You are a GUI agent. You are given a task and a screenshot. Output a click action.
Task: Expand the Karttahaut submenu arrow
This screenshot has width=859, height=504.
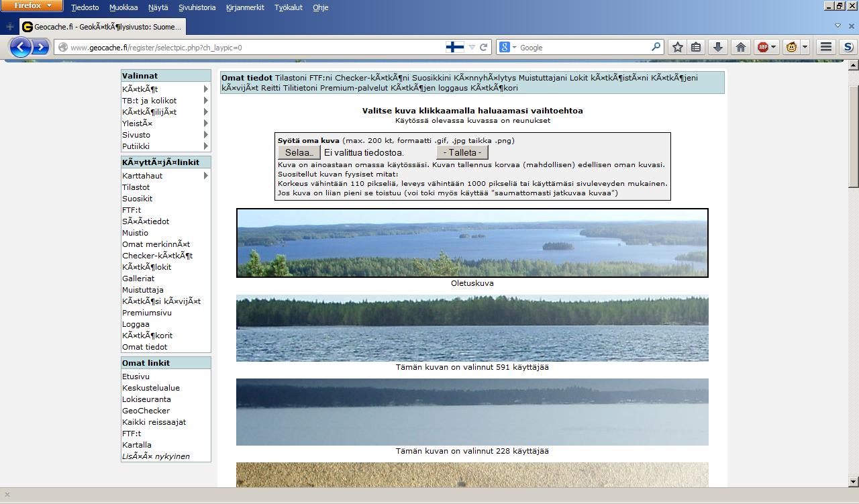point(205,176)
